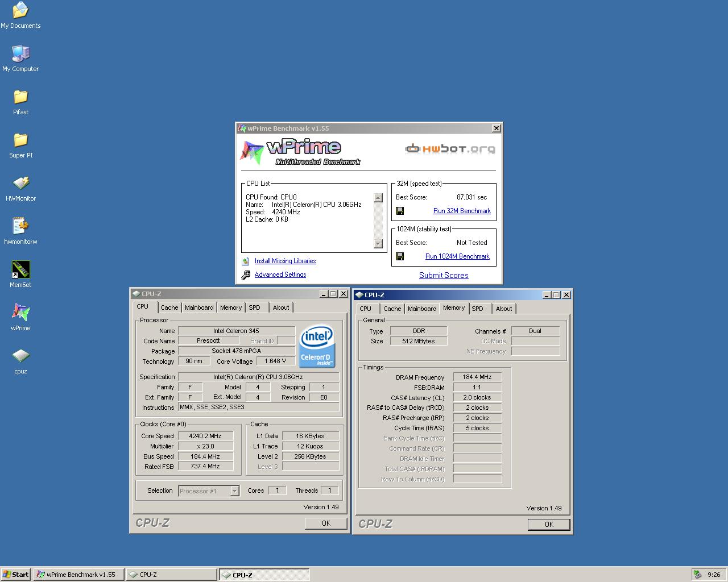
Task: Click the Core Voltage 1.648 V field
Action: point(276,361)
